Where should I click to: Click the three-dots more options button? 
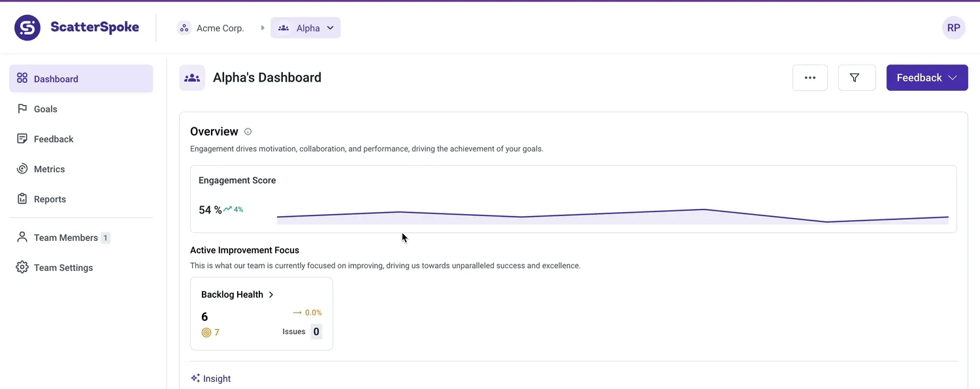click(x=809, y=78)
